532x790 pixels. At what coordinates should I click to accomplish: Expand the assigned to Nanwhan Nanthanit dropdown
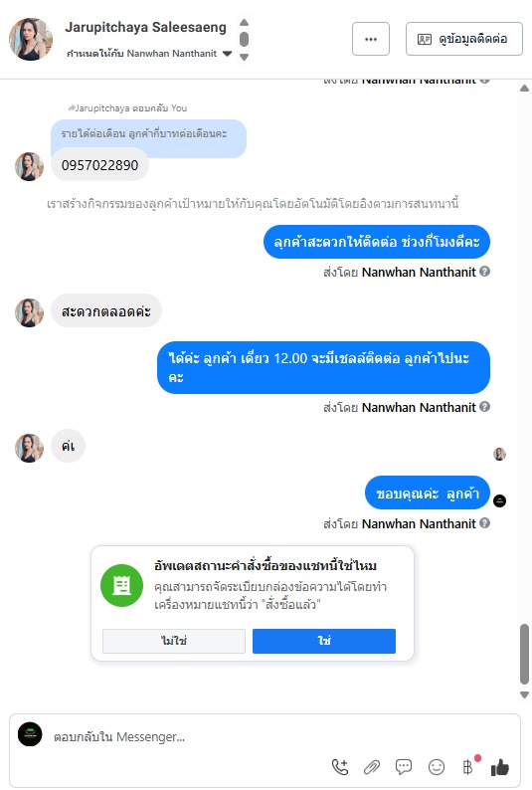pyautogui.click(x=227, y=54)
